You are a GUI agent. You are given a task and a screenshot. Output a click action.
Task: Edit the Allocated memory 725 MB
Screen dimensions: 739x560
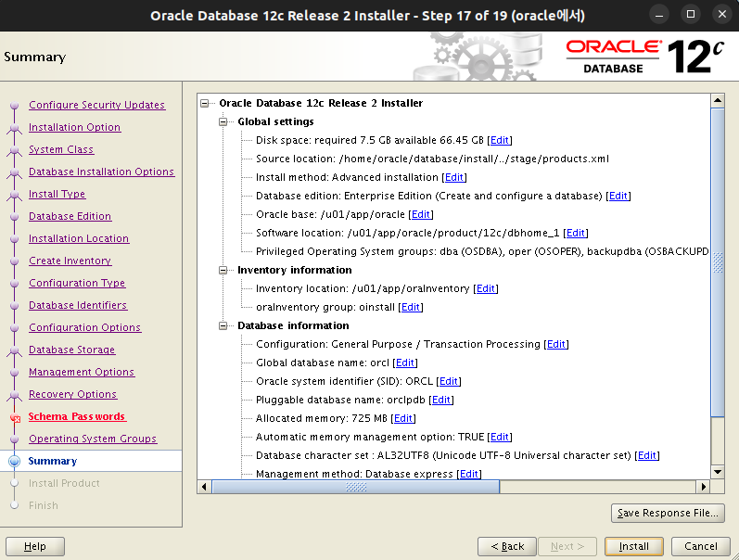[403, 418]
